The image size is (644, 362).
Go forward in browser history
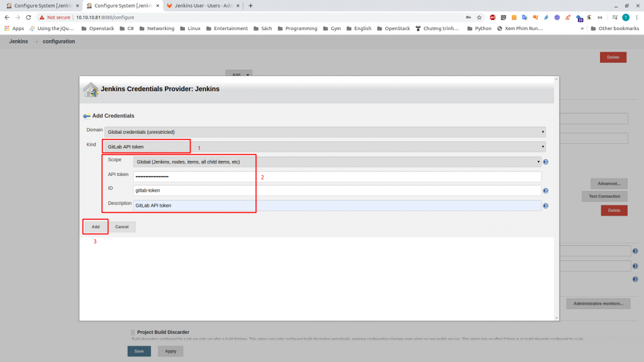[18, 17]
